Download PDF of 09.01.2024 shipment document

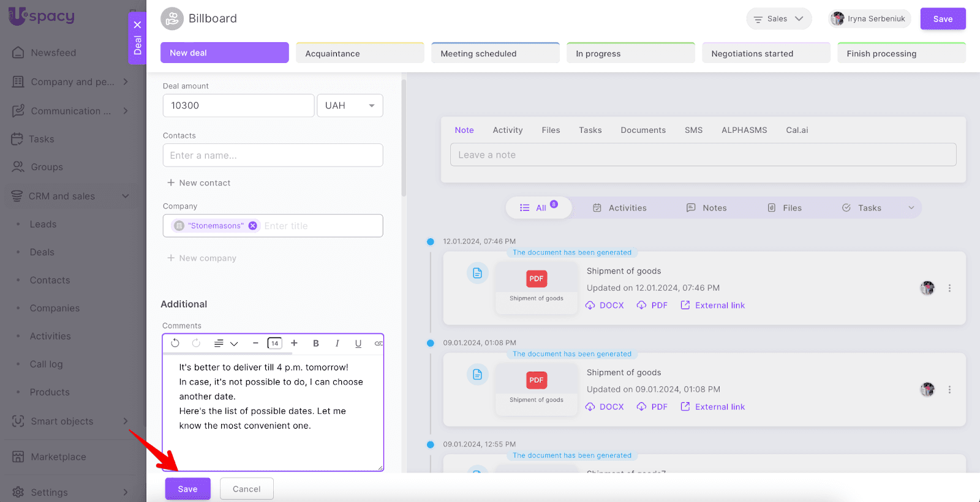pos(652,407)
